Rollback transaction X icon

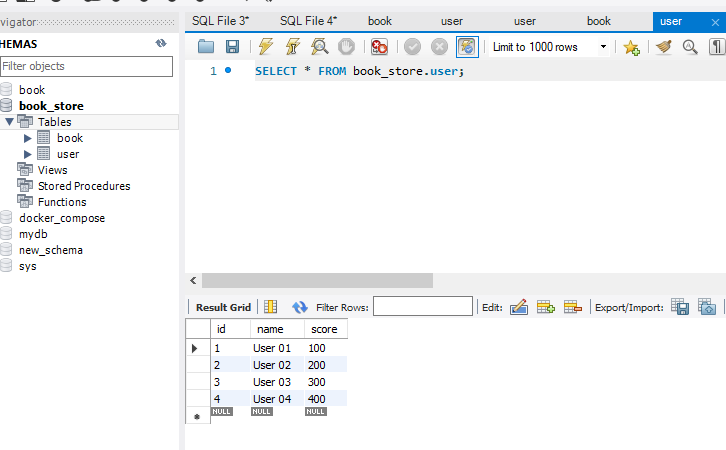coord(439,47)
